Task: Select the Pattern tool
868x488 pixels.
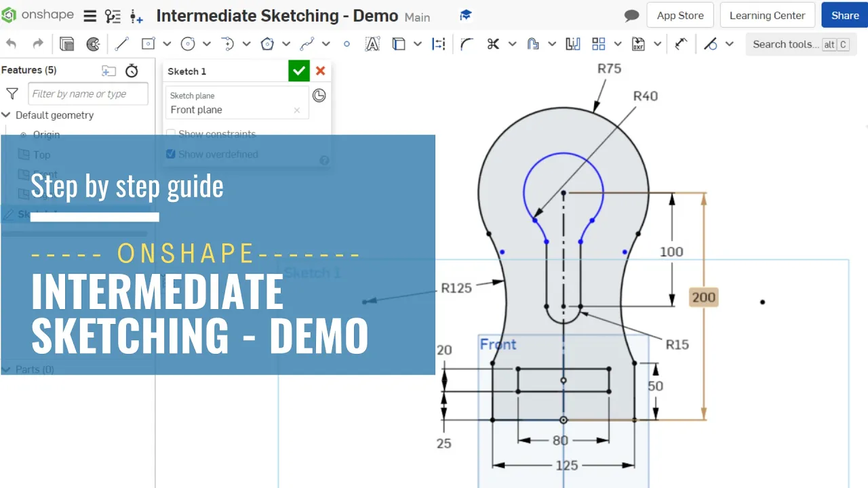Action: point(599,44)
